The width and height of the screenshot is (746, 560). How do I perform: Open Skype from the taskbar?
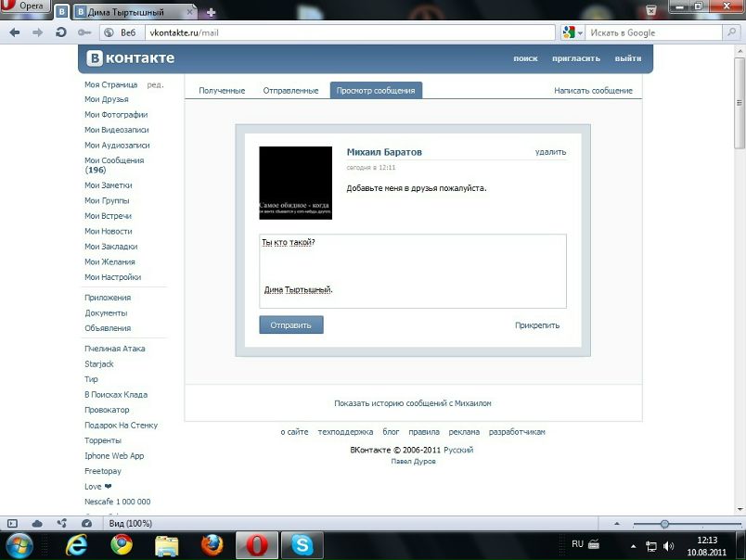click(x=302, y=545)
